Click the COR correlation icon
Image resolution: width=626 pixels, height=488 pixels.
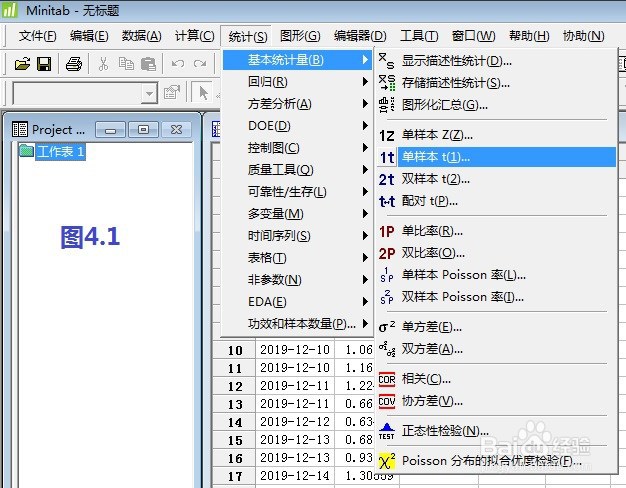point(386,379)
